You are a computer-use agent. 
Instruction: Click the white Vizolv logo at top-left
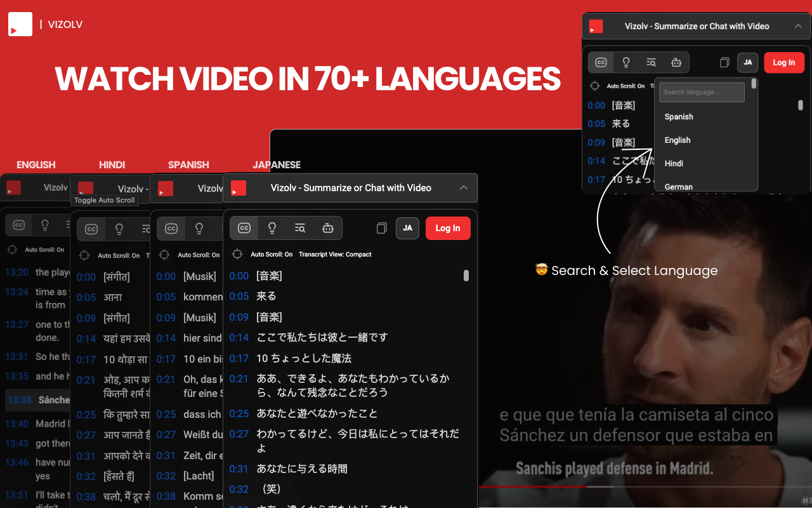[x=20, y=24]
